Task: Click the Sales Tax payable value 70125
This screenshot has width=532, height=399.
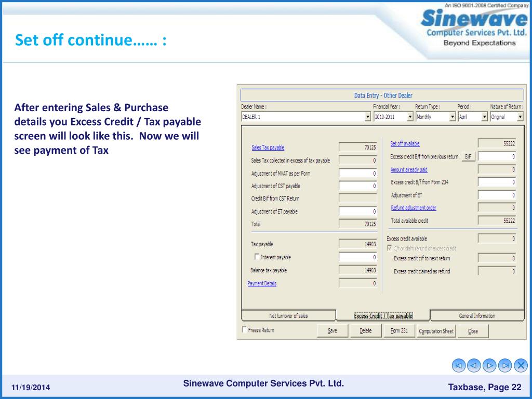Action: click(x=358, y=147)
